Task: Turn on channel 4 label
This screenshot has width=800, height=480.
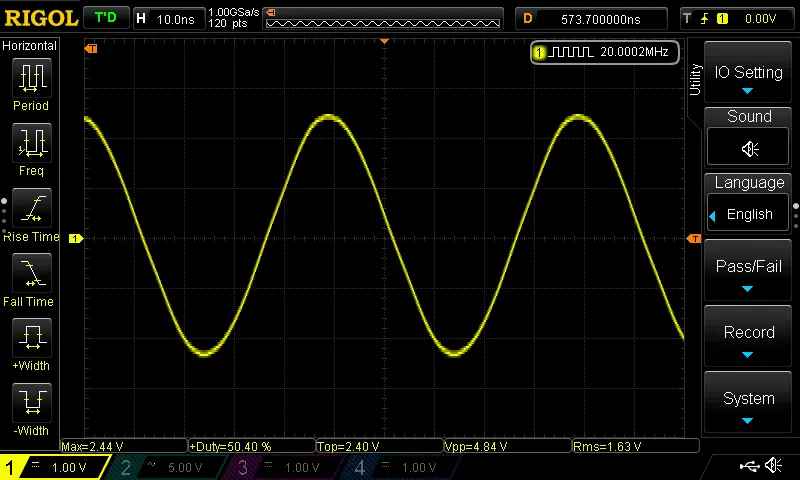Action: pyautogui.click(x=401, y=467)
